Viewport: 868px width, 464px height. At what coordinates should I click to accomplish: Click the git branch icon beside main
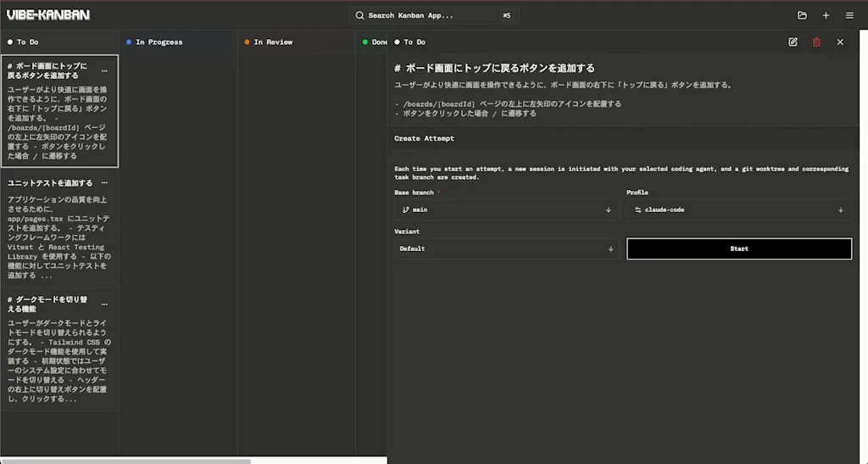(406, 210)
